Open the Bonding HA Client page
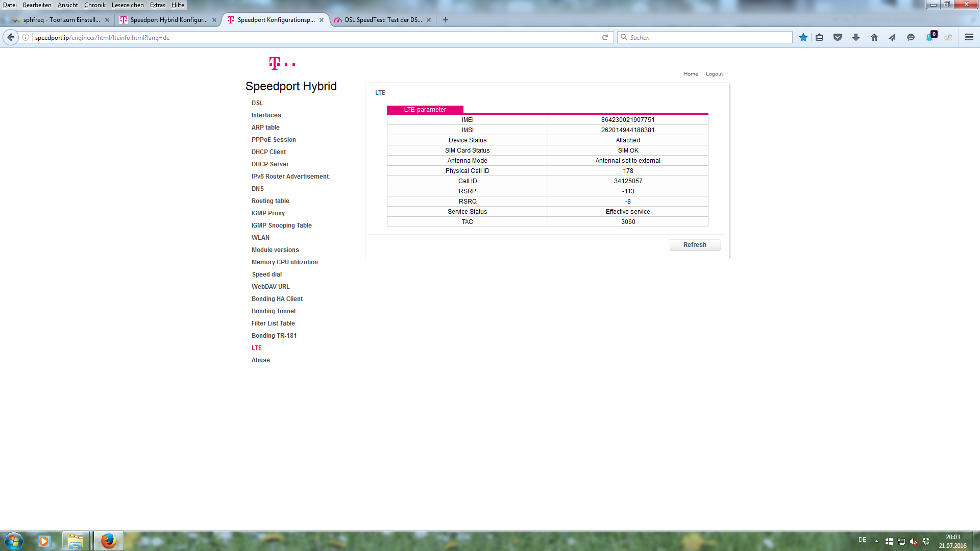This screenshot has height=551, width=980. (277, 299)
